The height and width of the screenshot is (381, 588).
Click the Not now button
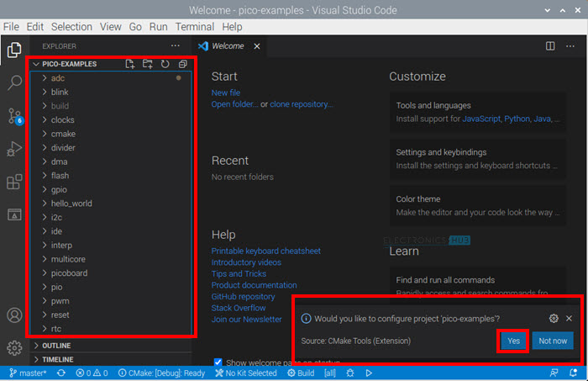tap(553, 341)
